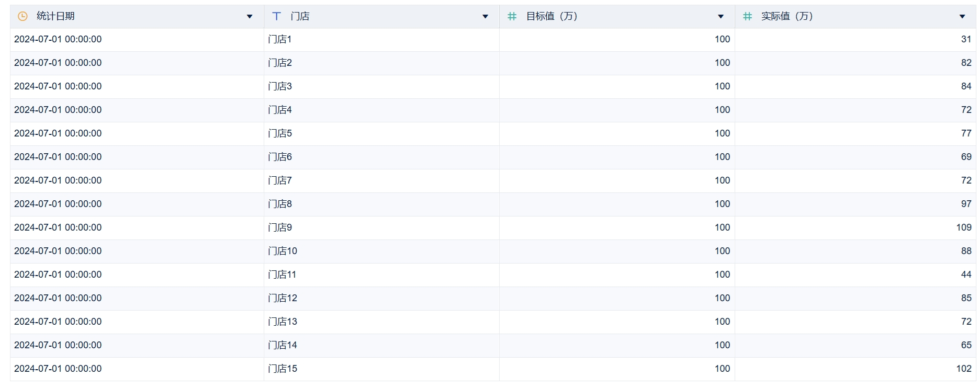Click target value 100 in 门店12 row
The width and height of the screenshot is (980, 388).
point(722,298)
